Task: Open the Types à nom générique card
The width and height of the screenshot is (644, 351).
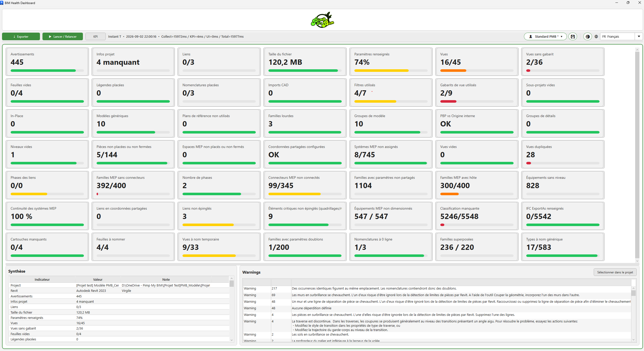Action: (563, 247)
